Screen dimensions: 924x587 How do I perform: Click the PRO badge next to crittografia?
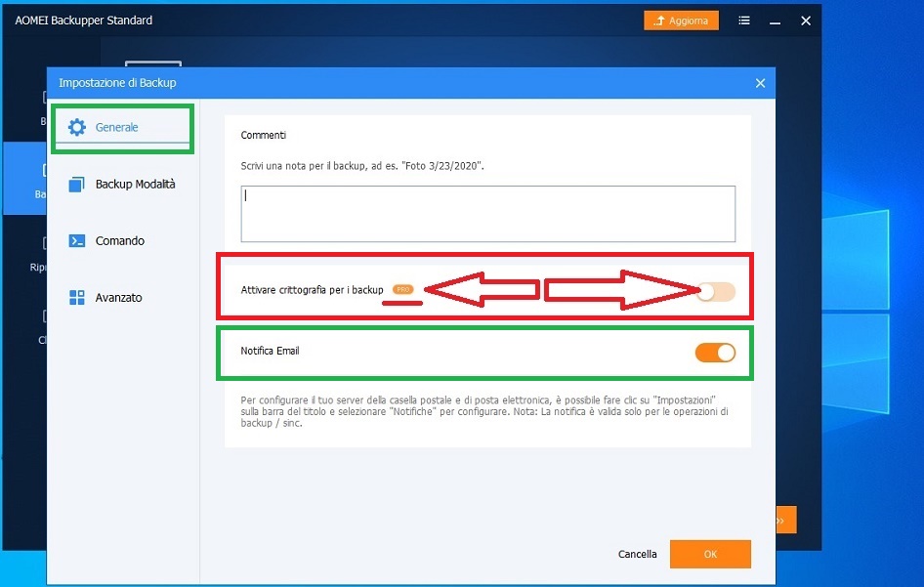(403, 289)
